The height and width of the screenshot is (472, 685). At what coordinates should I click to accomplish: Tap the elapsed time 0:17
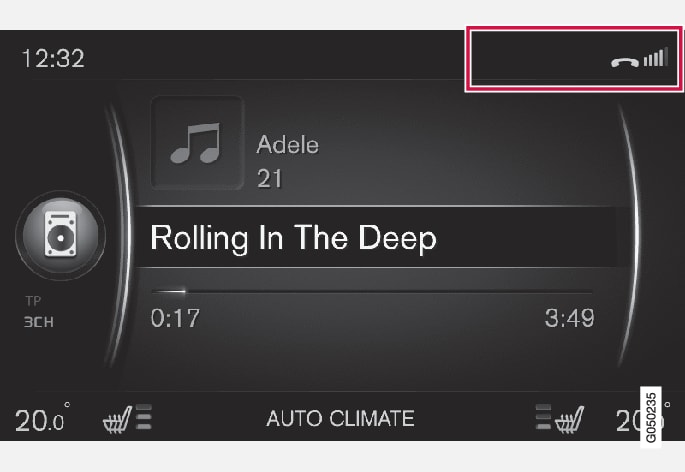(175, 319)
